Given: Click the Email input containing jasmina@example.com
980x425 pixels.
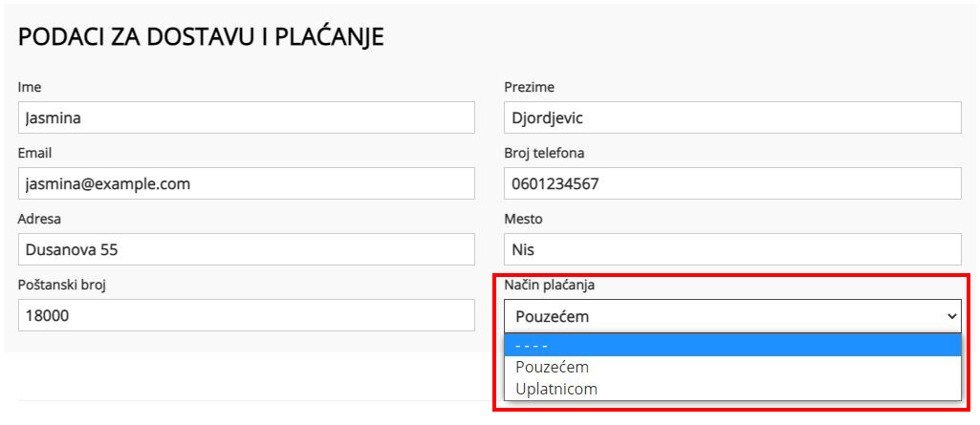Looking at the screenshot, I should pyautogui.click(x=246, y=183).
